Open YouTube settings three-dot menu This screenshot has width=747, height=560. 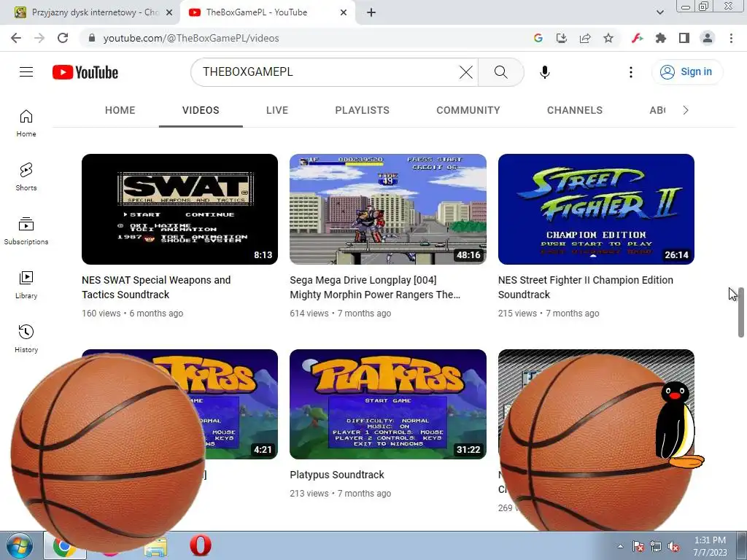pos(631,72)
